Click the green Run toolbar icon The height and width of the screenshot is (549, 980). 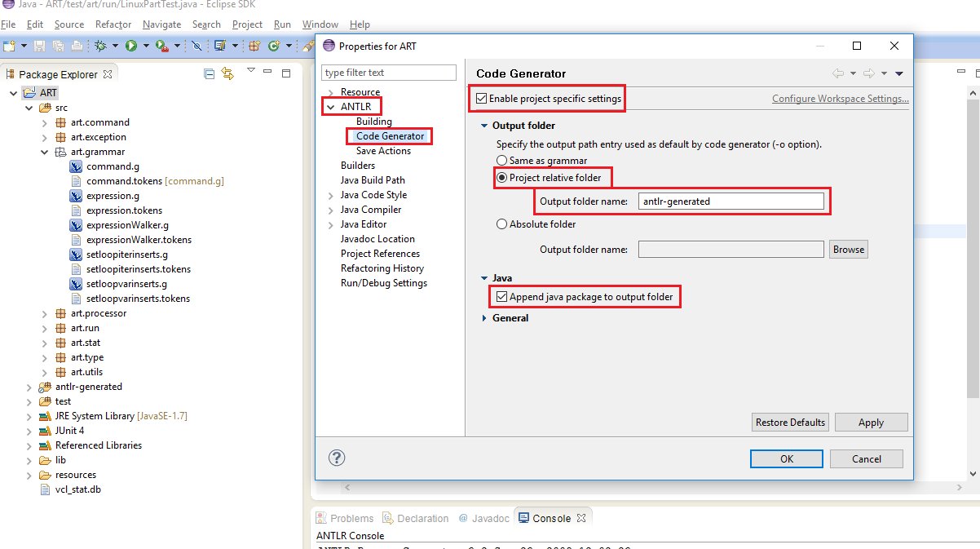click(x=131, y=46)
